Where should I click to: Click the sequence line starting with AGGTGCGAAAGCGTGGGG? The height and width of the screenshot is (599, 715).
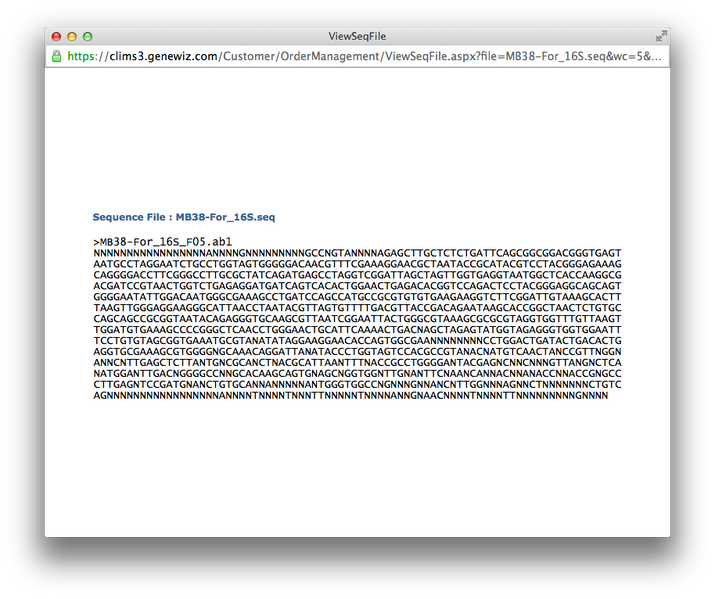click(357, 351)
